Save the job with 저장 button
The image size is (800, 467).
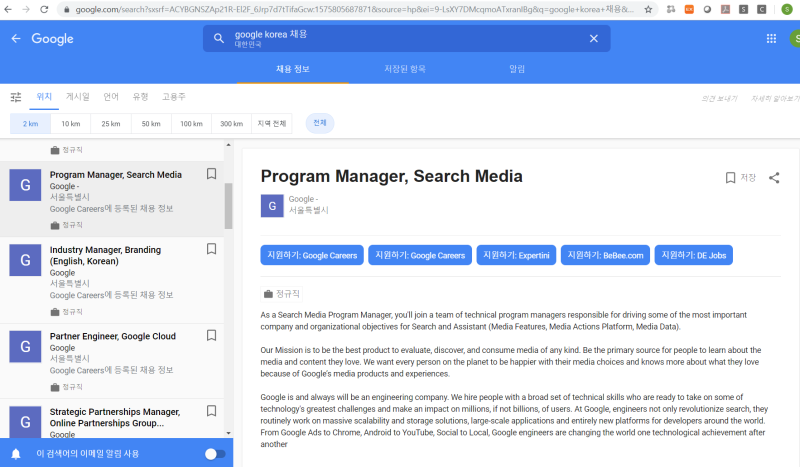tap(740, 178)
